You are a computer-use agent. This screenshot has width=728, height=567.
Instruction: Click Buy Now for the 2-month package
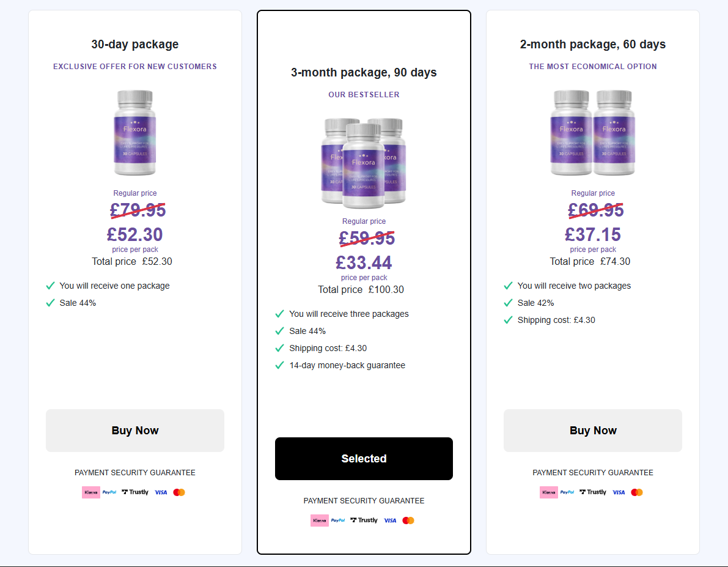pos(593,430)
